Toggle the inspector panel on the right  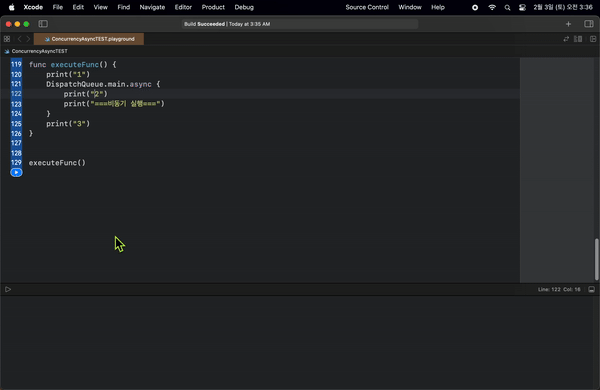[x=589, y=24]
